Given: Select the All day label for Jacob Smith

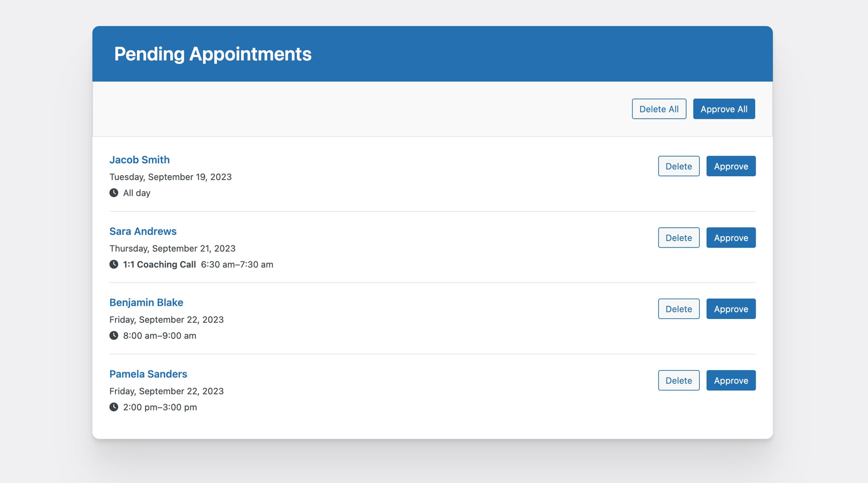Looking at the screenshot, I should tap(136, 193).
